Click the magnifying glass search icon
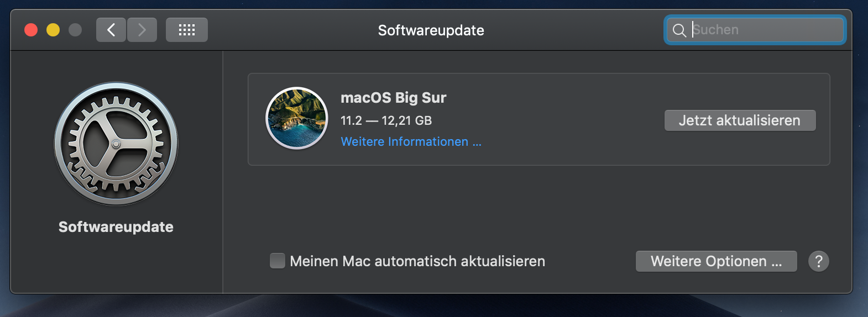868x317 pixels. point(679,30)
